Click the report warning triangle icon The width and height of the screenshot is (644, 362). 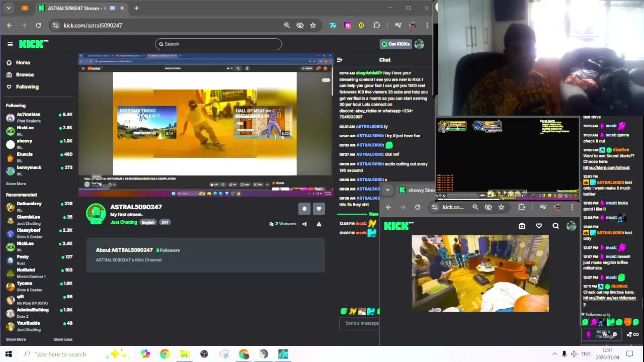coord(318,224)
